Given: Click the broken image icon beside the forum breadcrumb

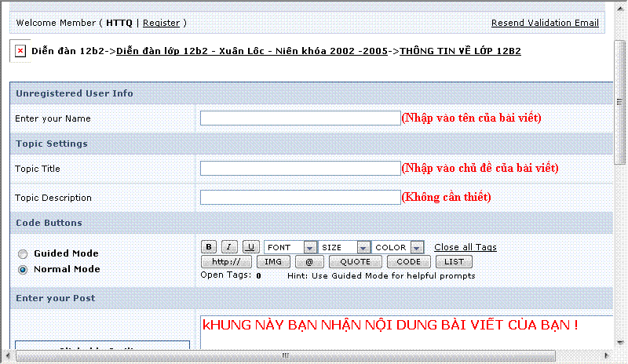Looking at the screenshot, I should click(x=20, y=51).
